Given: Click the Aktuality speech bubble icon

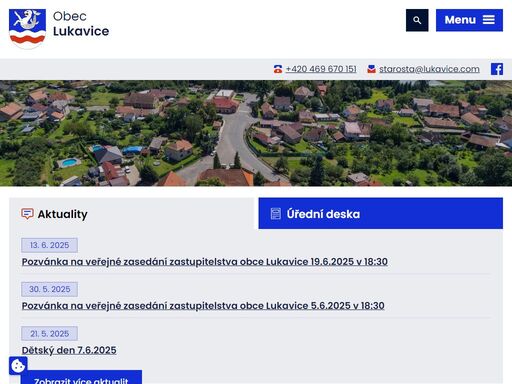Looking at the screenshot, I should pos(27,214).
